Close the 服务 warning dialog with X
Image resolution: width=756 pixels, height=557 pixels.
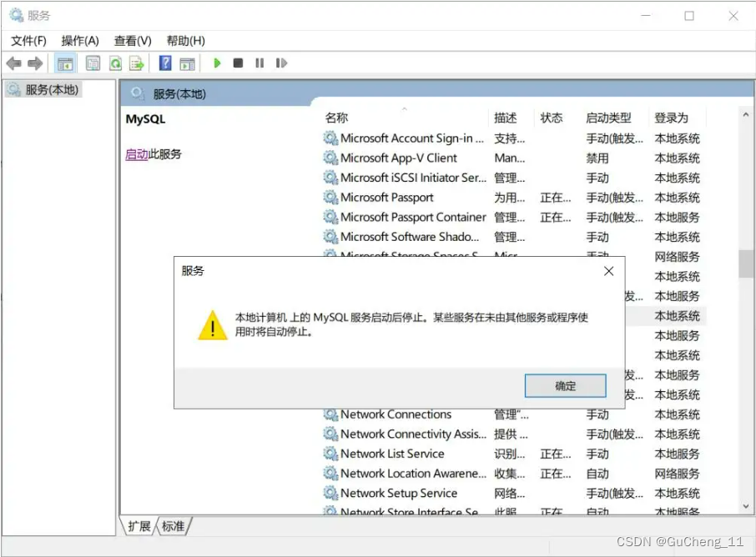(x=609, y=271)
